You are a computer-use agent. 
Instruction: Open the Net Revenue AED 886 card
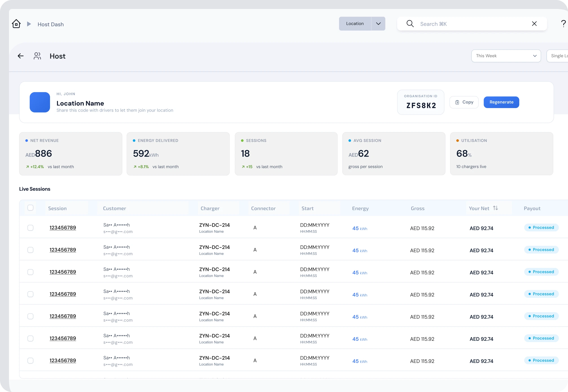(71, 154)
